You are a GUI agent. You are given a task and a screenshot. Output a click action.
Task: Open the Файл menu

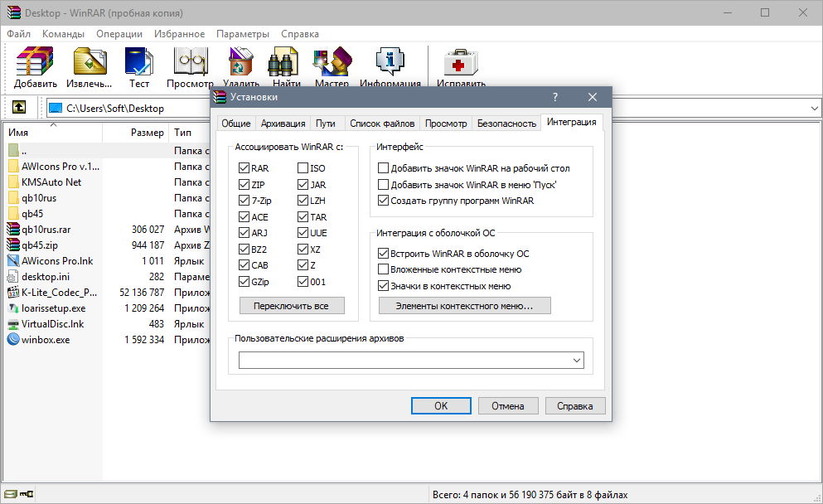tap(18, 34)
